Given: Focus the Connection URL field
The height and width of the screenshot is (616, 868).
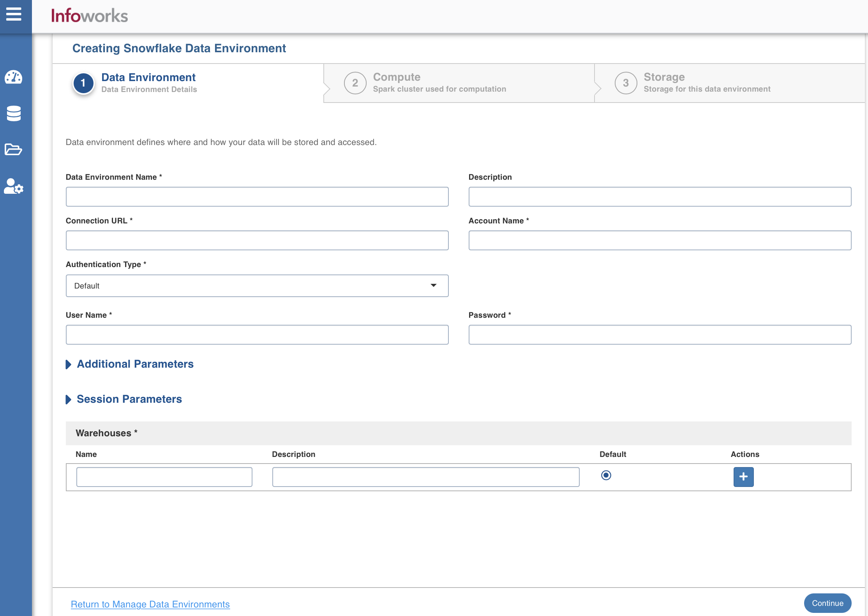Looking at the screenshot, I should coord(257,241).
